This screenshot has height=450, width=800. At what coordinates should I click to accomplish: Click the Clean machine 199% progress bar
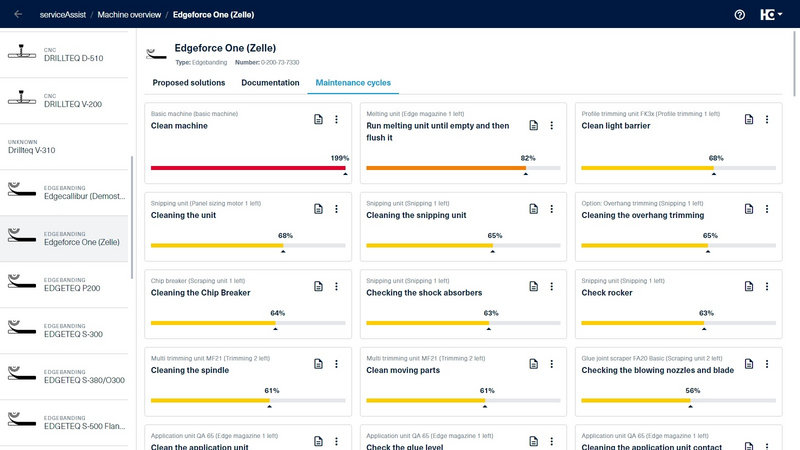click(x=248, y=168)
